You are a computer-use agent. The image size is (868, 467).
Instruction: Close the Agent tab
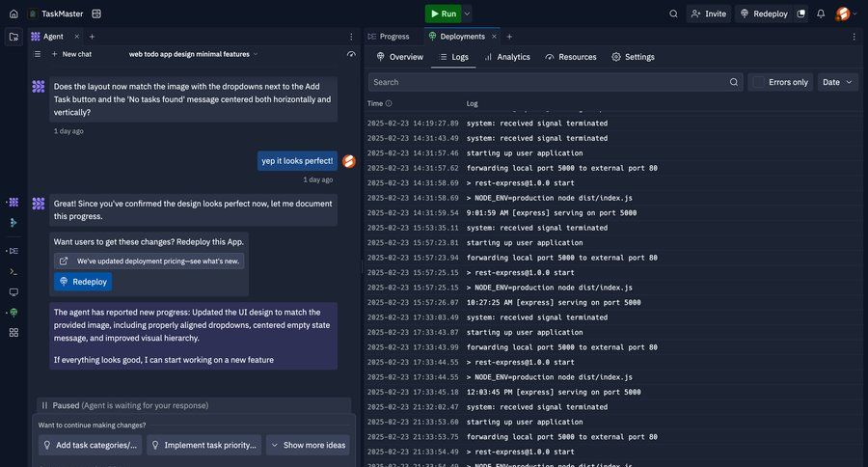[x=77, y=37]
